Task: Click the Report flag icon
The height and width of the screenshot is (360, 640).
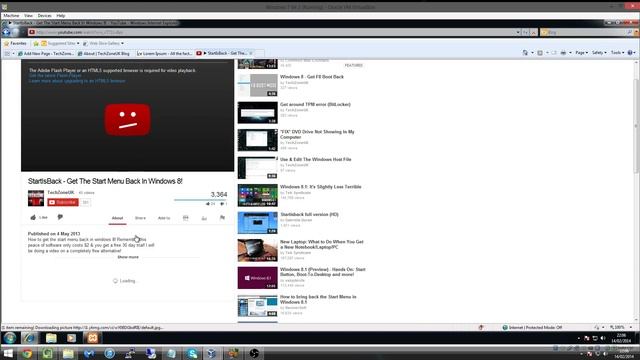Action: [x=222, y=218]
